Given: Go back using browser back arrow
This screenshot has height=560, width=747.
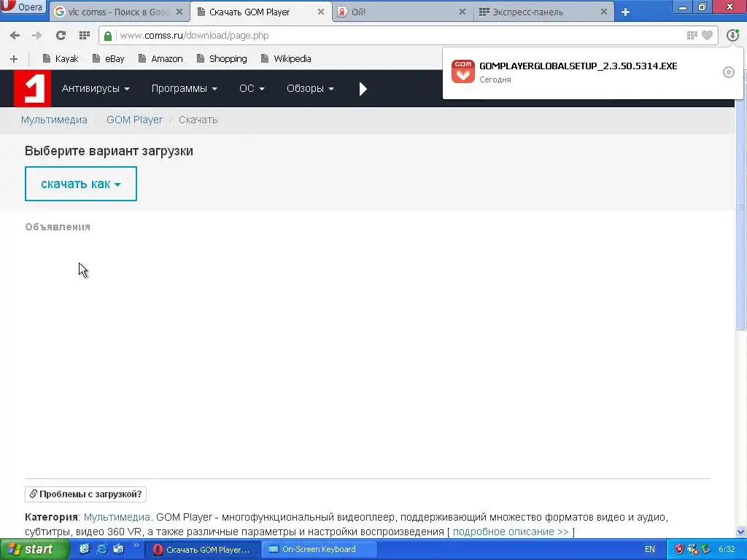Looking at the screenshot, I should click(15, 35).
